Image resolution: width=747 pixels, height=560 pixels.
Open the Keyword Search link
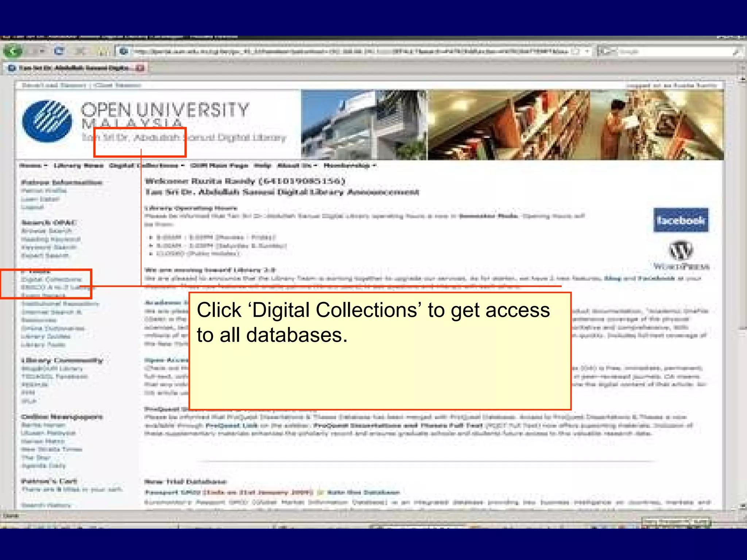tap(49, 247)
